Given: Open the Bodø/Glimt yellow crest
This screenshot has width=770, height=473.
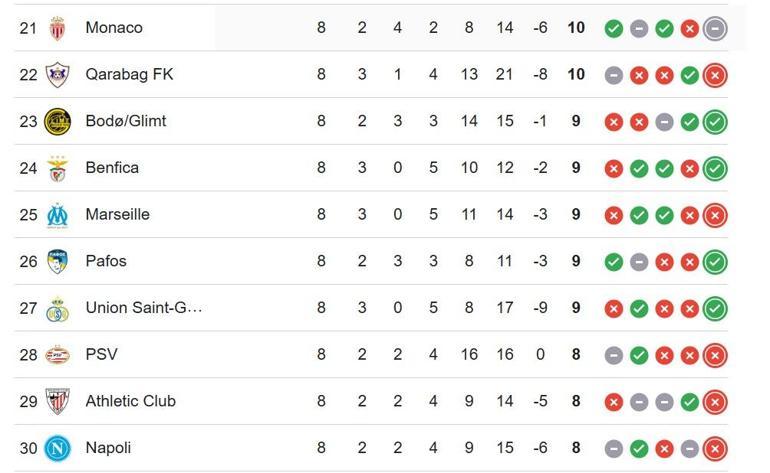Looking at the screenshot, I should tap(58, 122).
